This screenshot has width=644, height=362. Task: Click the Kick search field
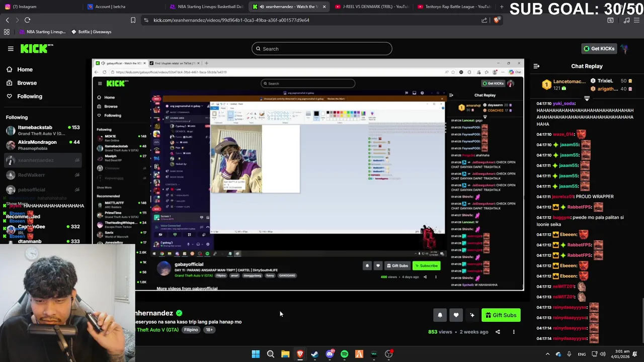(322, 49)
